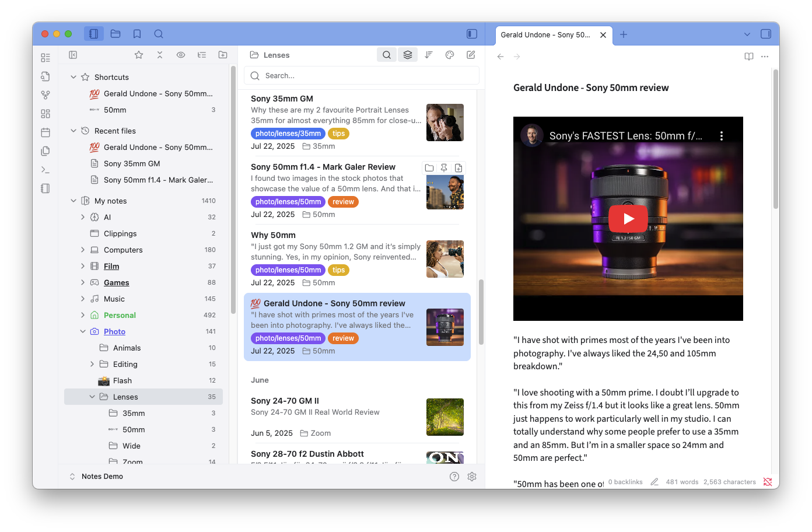Click the sort order icon in Lenses list
This screenshot has width=812, height=532.
[429, 55]
